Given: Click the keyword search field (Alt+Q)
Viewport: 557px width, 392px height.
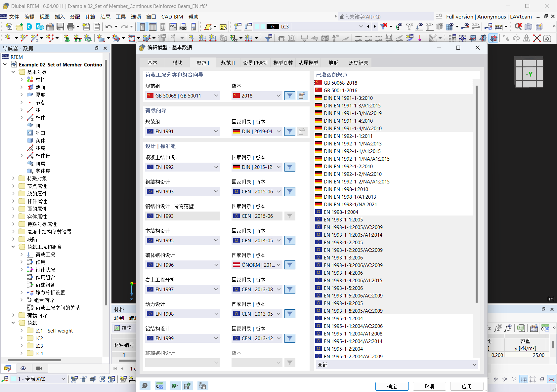Looking at the screenshot, I should tap(385, 17).
